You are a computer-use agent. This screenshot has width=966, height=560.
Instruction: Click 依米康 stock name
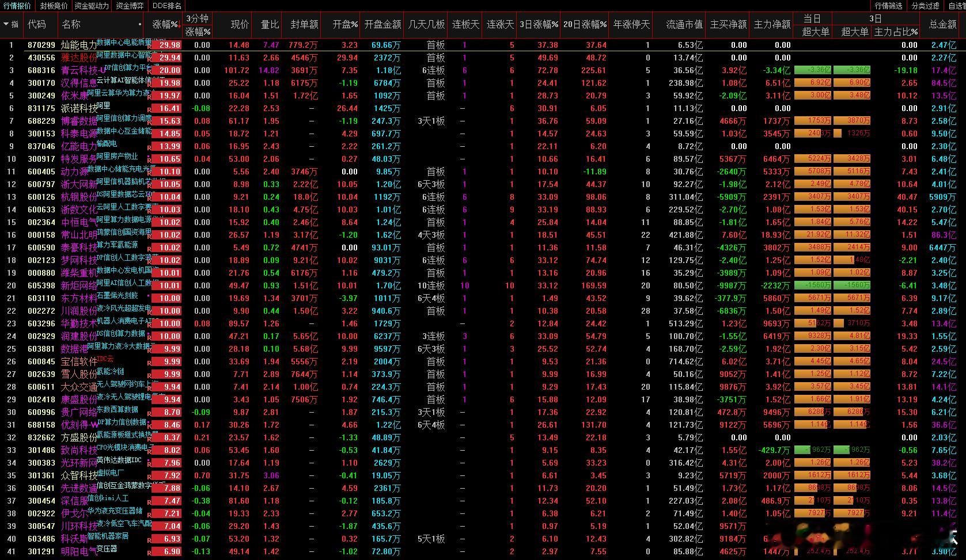tap(75, 96)
